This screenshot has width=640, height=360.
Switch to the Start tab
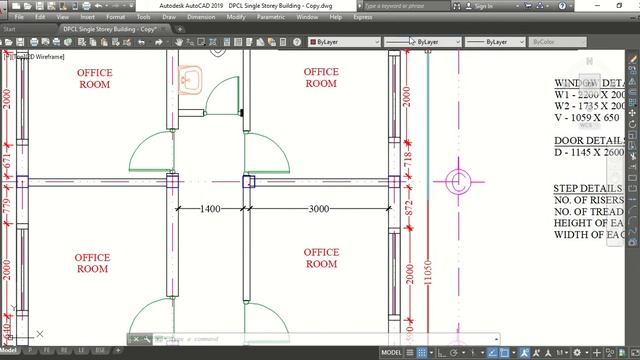[9, 29]
